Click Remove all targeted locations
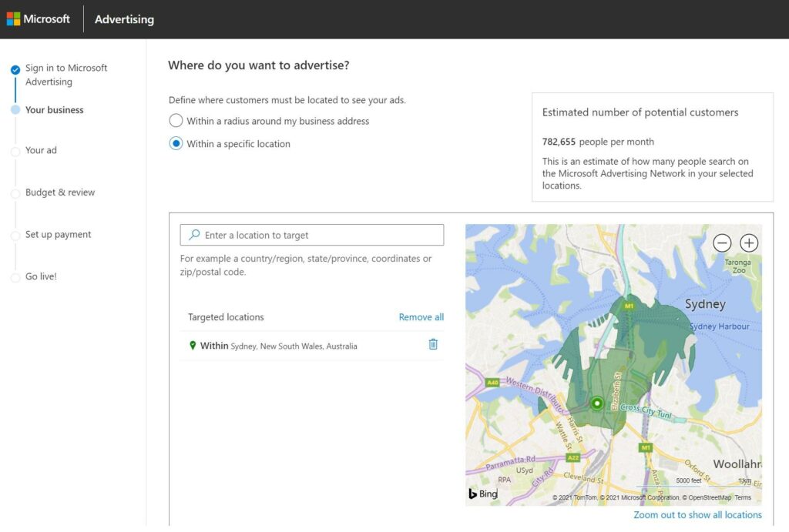Screen dimensions: 789x532 [421, 316]
